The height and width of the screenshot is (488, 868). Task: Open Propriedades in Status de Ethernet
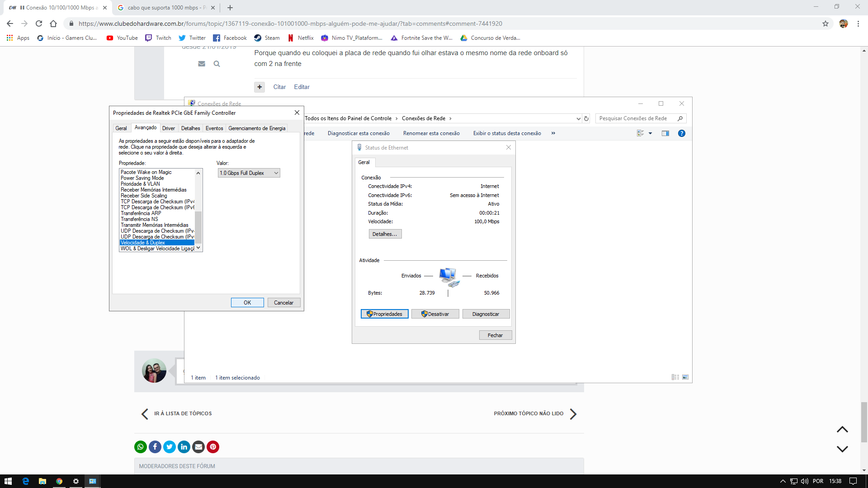coord(385,314)
